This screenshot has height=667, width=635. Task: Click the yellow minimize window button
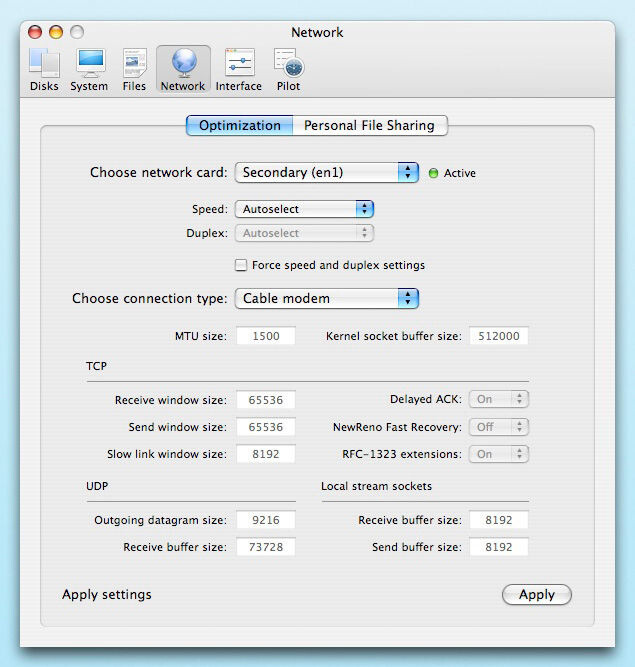pos(56,32)
